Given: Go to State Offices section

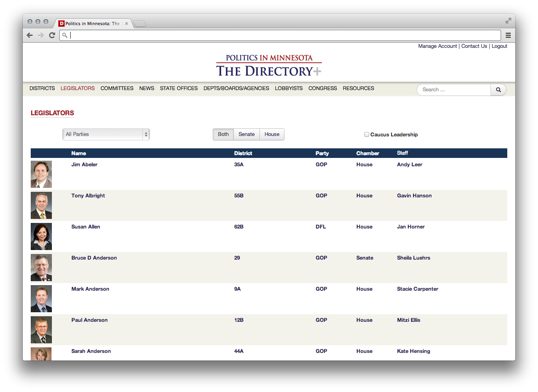Looking at the screenshot, I should 179,88.
